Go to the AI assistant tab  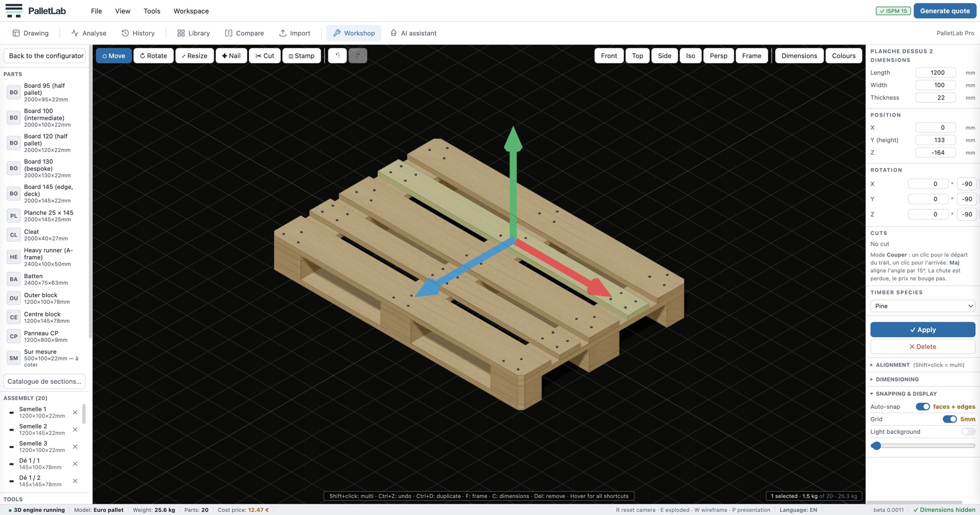(x=413, y=33)
